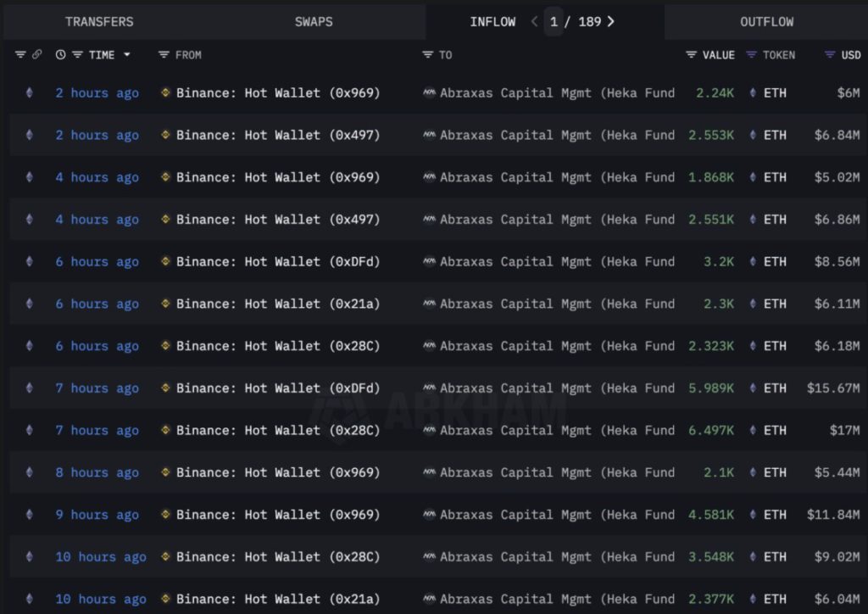Click the filter icon beside TO
Viewport: 868px width, 614px height.
[428, 55]
